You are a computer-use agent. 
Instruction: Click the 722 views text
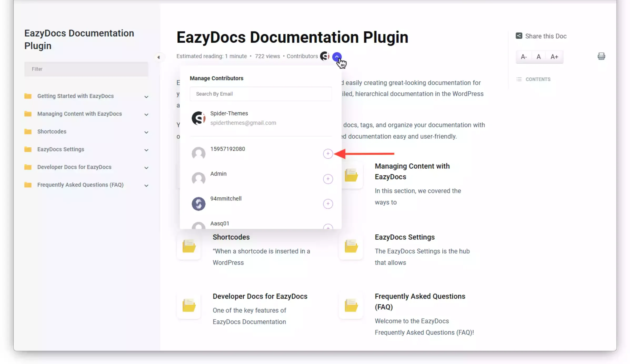267,56
